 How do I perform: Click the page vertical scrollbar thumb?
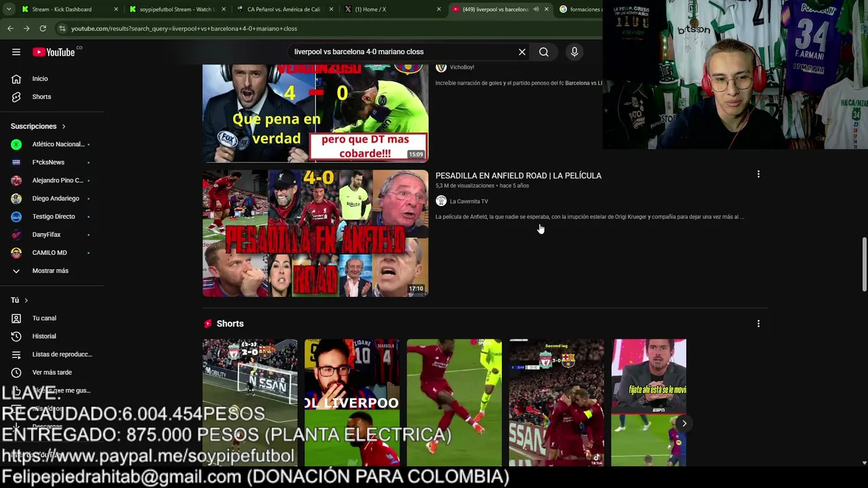[x=864, y=264]
